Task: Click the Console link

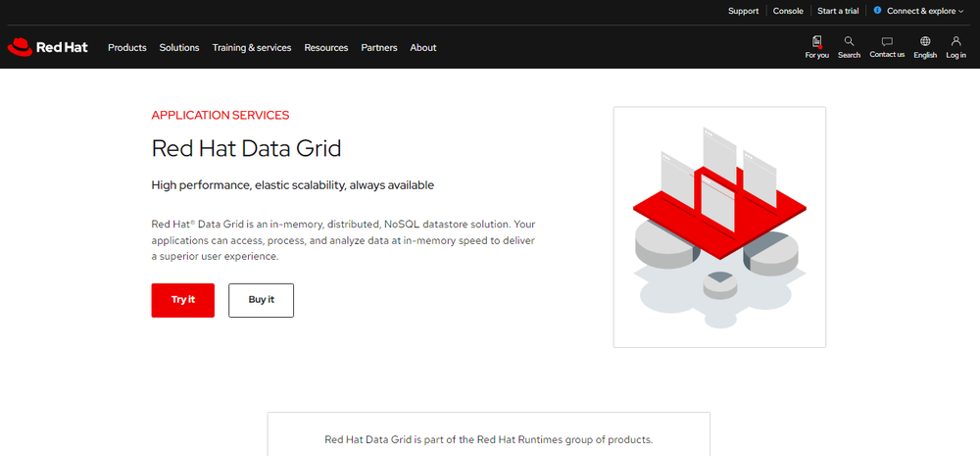Action: click(788, 11)
